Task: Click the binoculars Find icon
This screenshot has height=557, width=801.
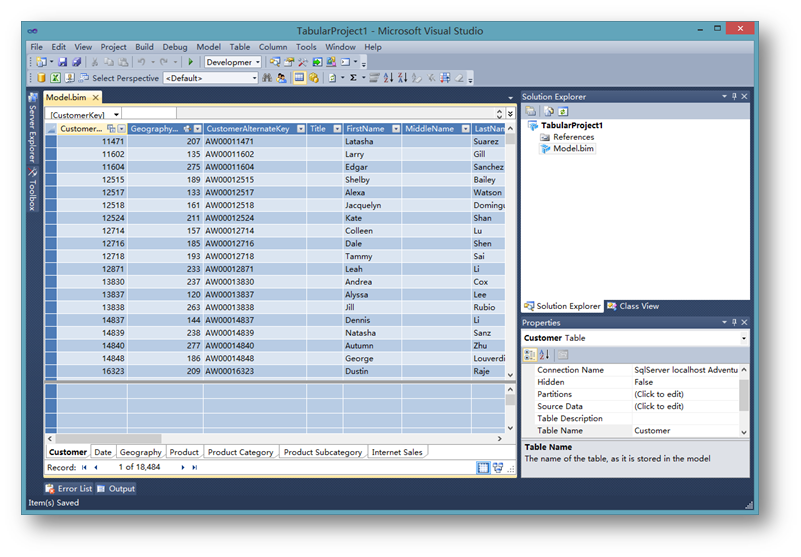Action: pyautogui.click(x=267, y=78)
